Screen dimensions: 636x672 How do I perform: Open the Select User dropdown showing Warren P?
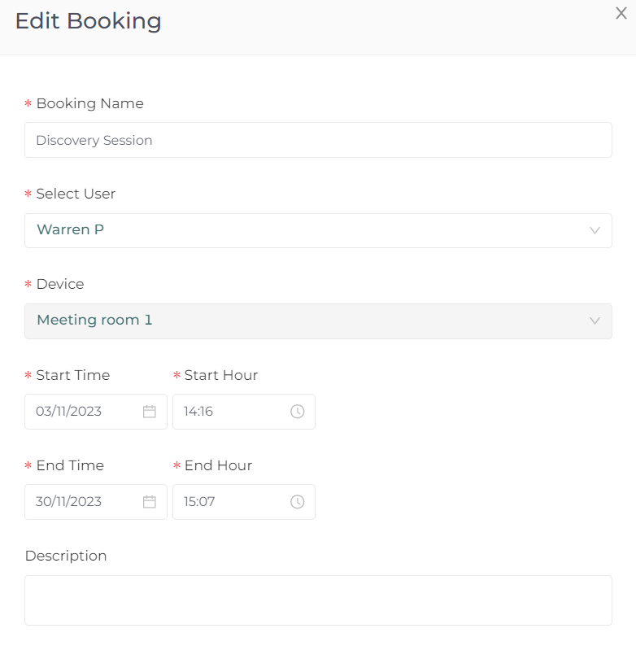[317, 230]
